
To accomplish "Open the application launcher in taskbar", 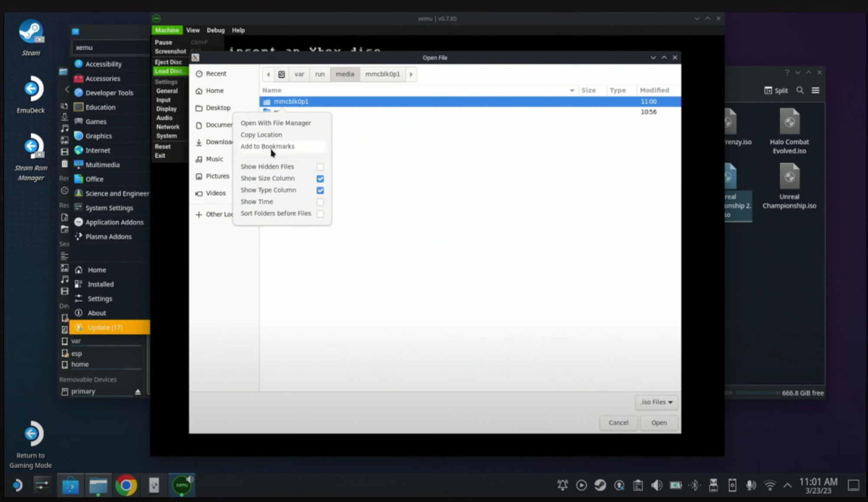I will [x=16, y=485].
